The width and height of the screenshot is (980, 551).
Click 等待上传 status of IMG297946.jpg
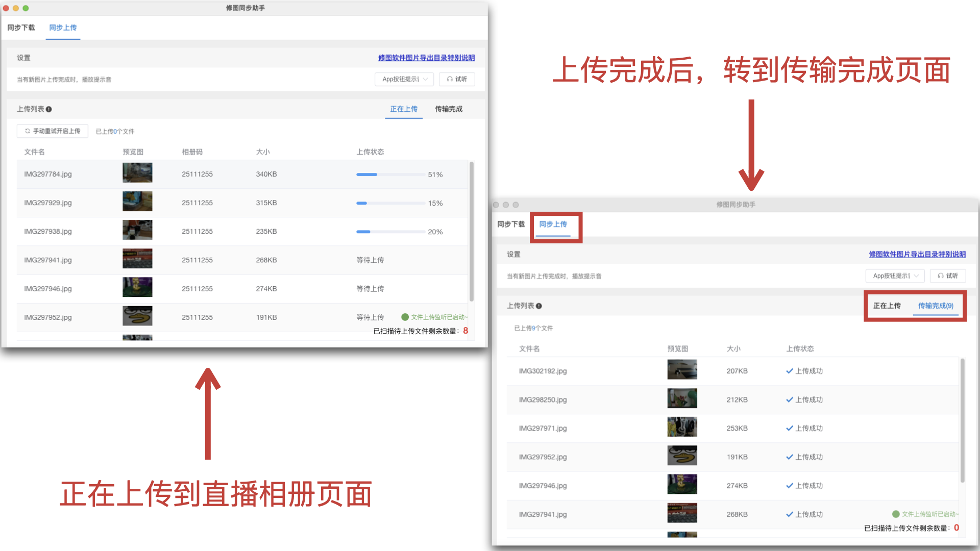370,288
